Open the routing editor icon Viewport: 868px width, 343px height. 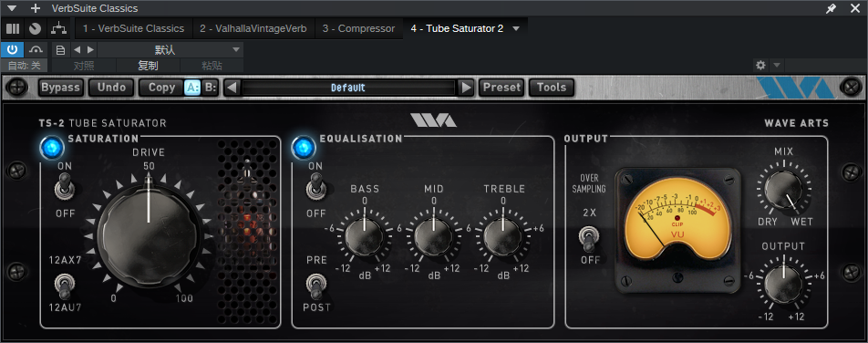point(57,28)
